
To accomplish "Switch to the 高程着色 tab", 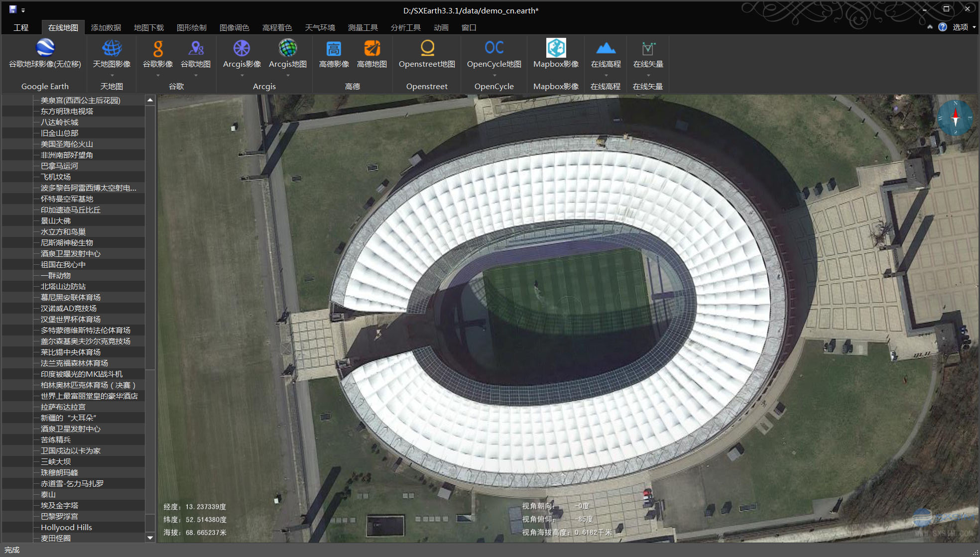I will click(x=277, y=27).
